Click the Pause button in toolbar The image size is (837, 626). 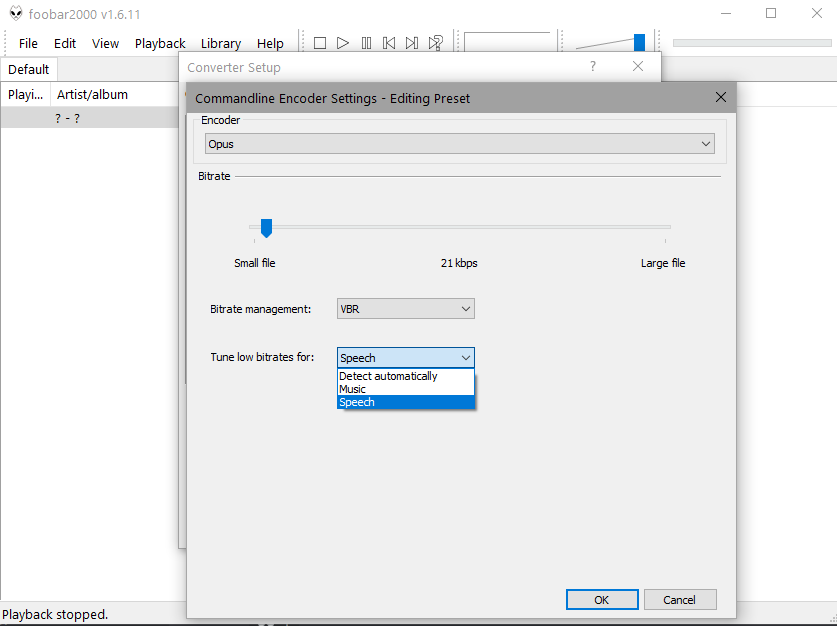point(366,43)
